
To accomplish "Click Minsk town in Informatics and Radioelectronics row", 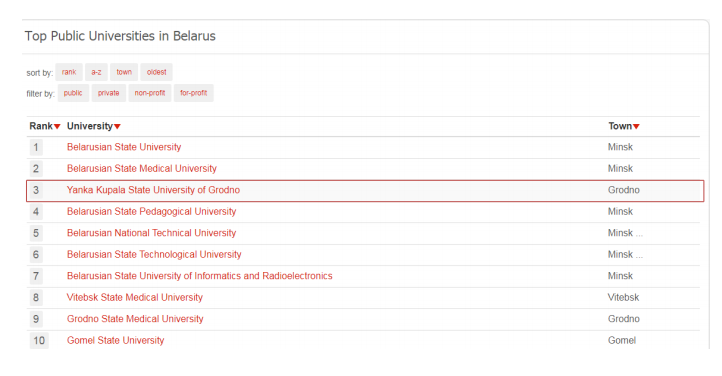I will coord(620,276).
